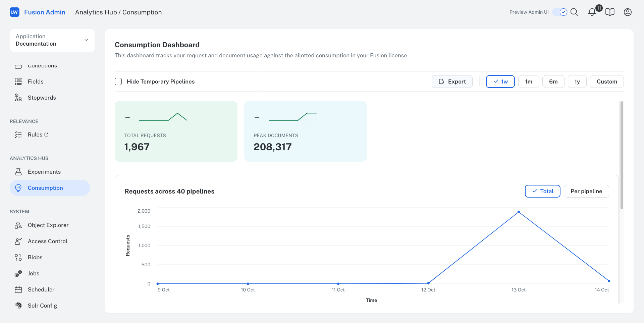
Task: Click the Solr Config icon
Action: pos(18,306)
